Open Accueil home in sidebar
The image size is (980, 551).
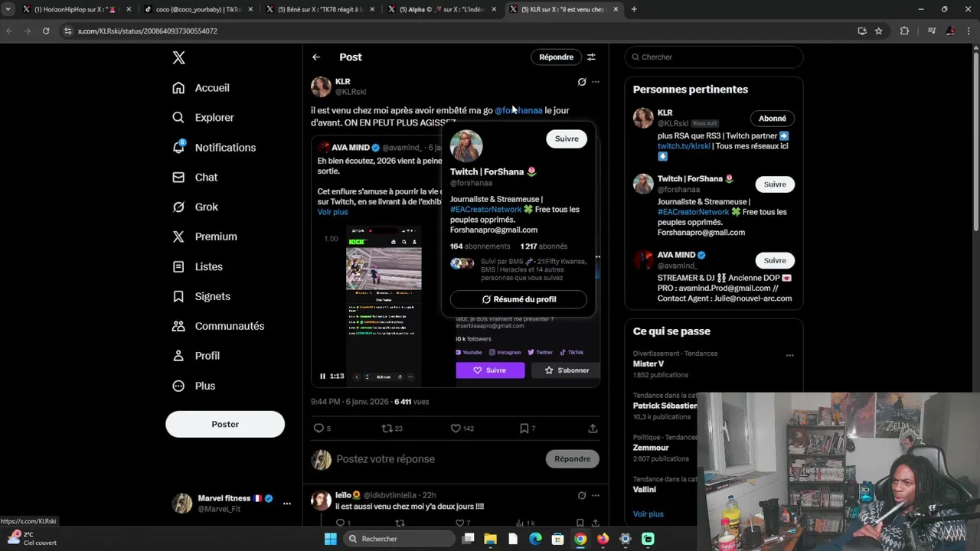pyautogui.click(x=201, y=88)
